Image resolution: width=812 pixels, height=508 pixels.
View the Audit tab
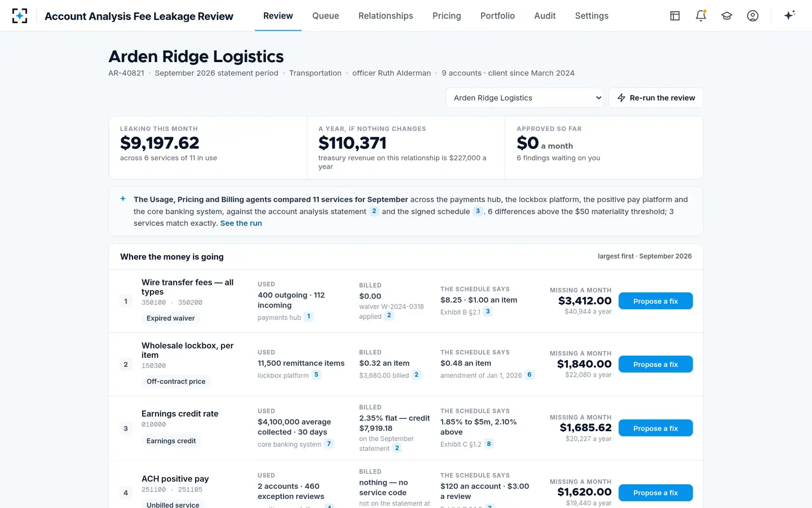[x=545, y=16]
